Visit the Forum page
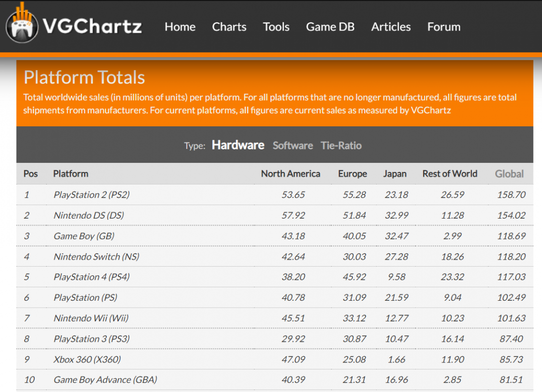Image resolution: width=542 pixels, height=392 pixels. pos(444,27)
